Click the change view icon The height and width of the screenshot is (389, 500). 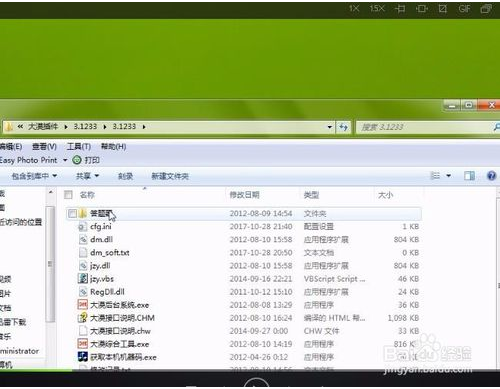(435, 175)
